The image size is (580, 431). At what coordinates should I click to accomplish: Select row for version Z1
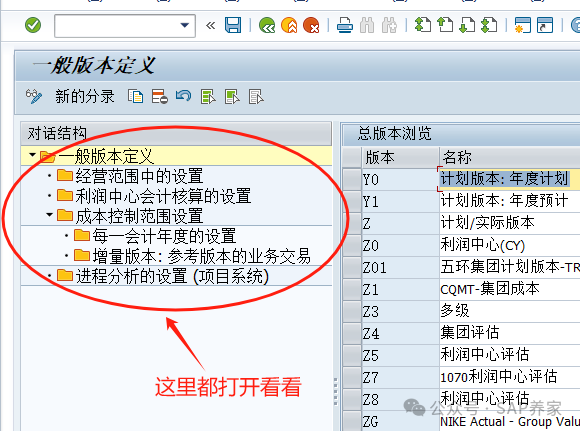coord(352,289)
